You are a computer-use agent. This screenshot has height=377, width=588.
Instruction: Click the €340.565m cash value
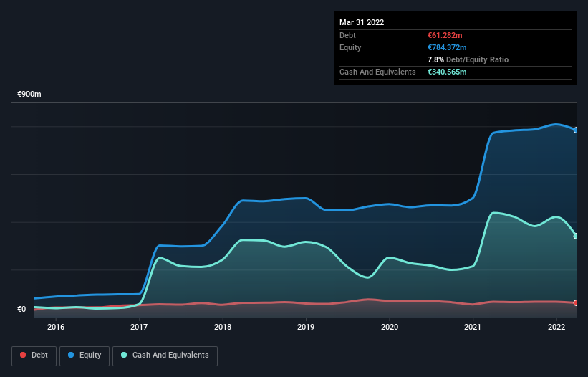tap(447, 72)
